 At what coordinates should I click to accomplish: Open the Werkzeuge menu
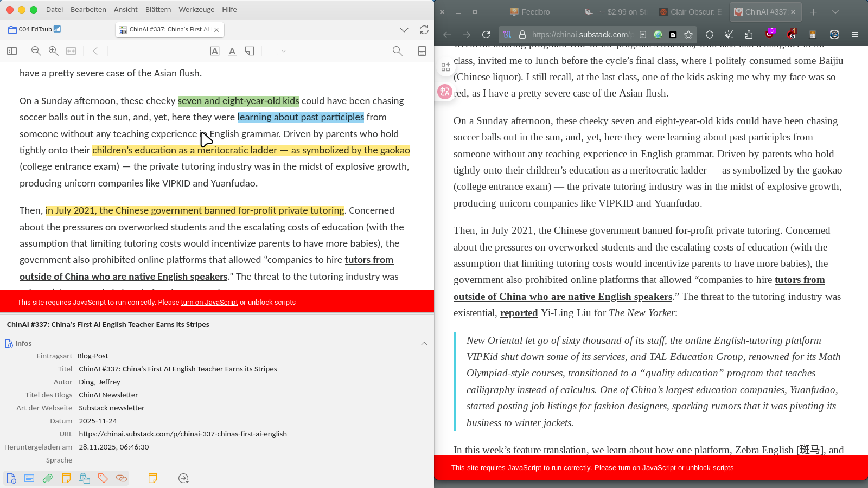coord(196,9)
